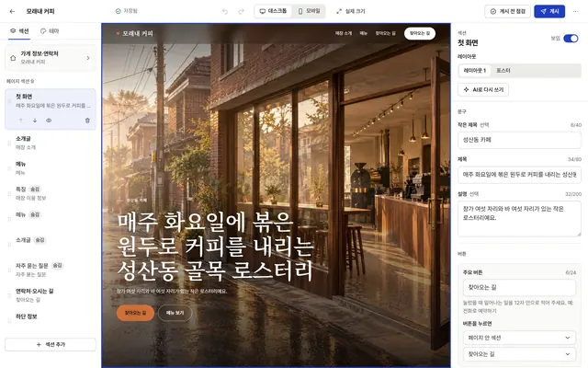Click white 찾아오는 길 pill button in preview header
This screenshot has height=368, width=588.
click(x=420, y=33)
